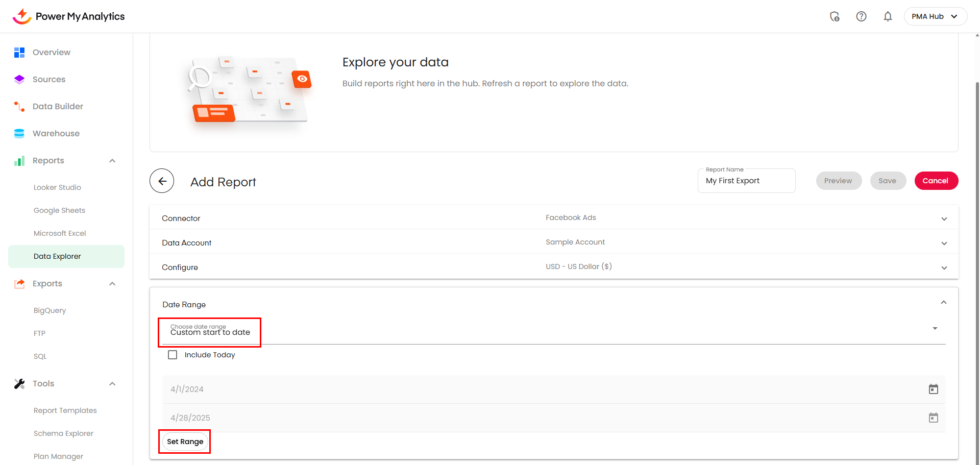
Task: Click the shield icon in top header
Action: pyautogui.click(x=835, y=16)
